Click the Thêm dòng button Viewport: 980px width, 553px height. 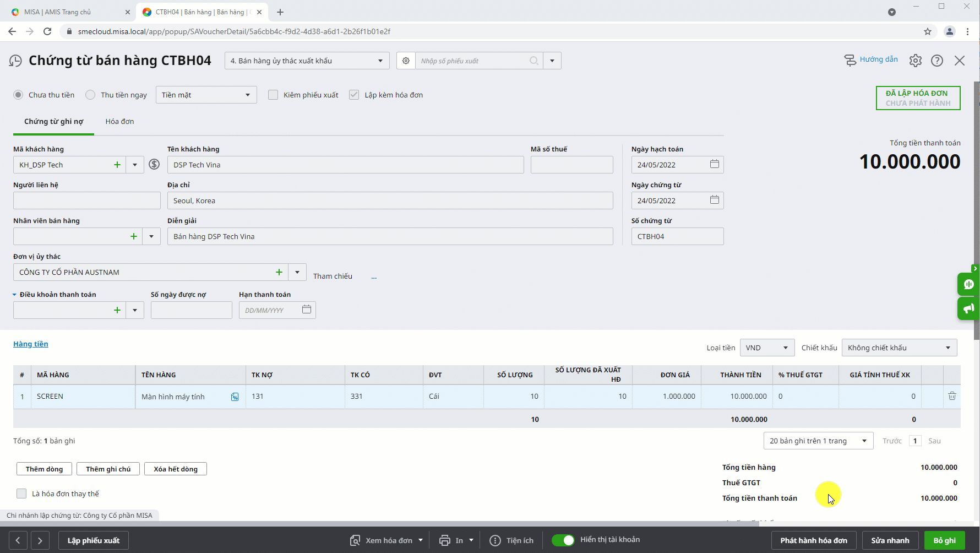point(44,469)
